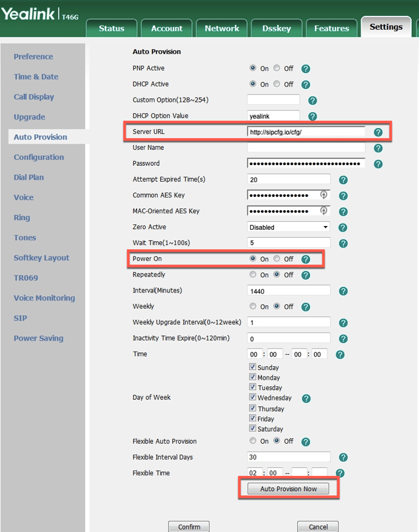
Task: Uncheck the Wednesday checkbox
Action: pos(253,397)
